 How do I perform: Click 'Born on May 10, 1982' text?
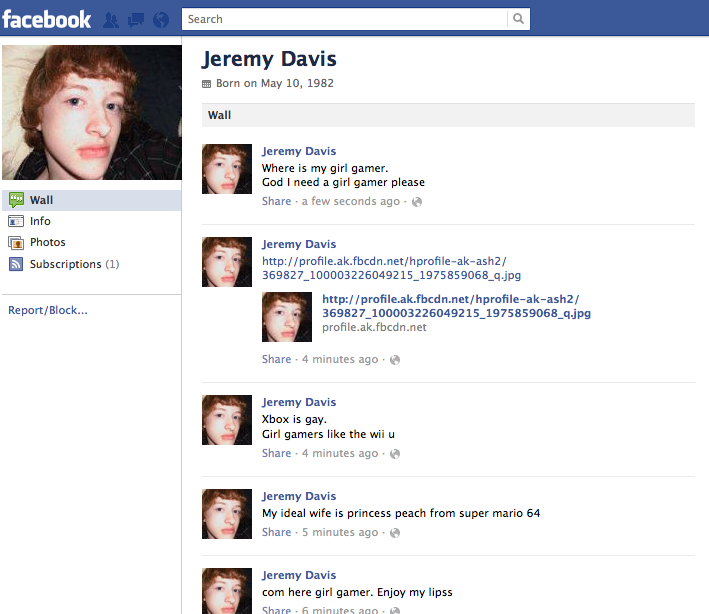coord(275,83)
